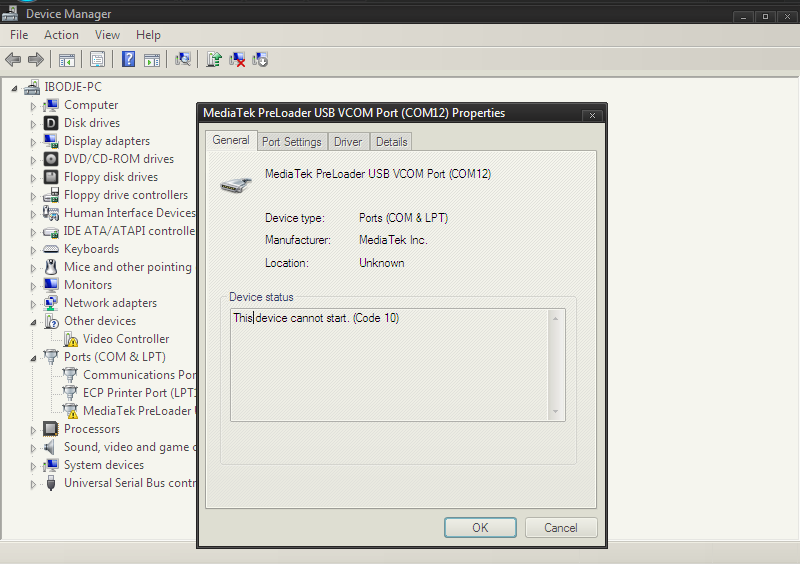Click the Device status scroll-up arrow
The height and width of the screenshot is (564, 800).
[x=556, y=318]
